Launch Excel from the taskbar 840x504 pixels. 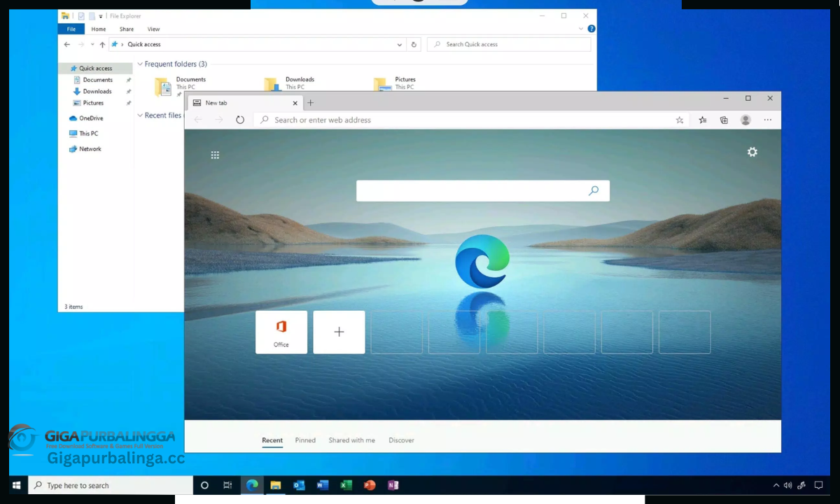pyautogui.click(x=346, y=485)
